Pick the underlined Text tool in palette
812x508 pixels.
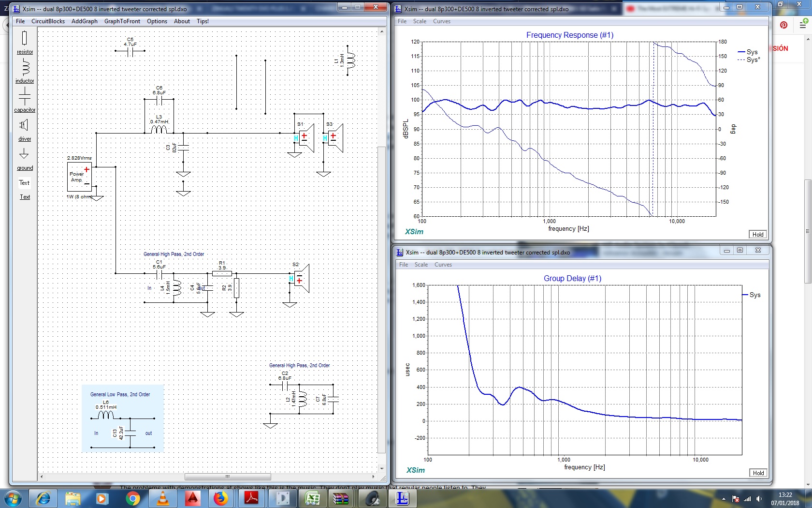pos(25,197)
